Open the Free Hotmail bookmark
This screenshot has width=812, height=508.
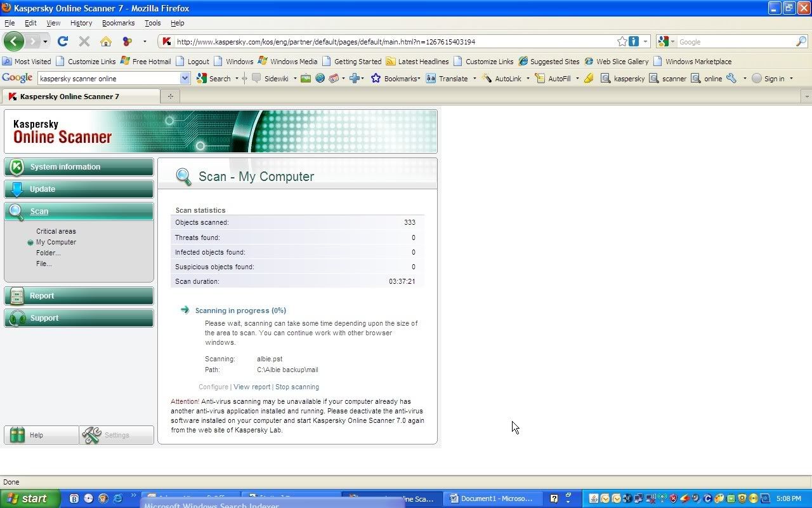click(x=145, y=62)
